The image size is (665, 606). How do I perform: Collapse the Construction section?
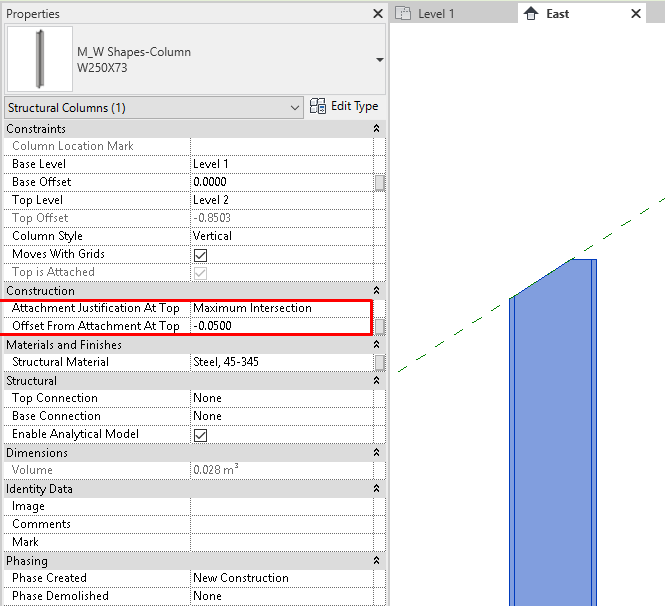click(376, 290)
